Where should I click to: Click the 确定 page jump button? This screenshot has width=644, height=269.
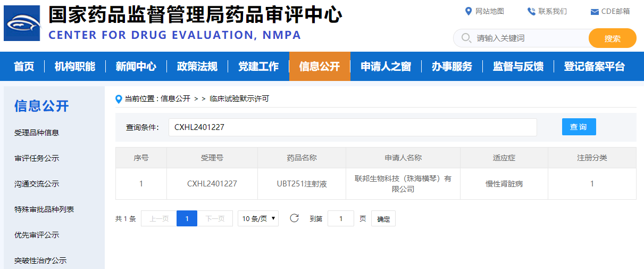tap(383, 219)
